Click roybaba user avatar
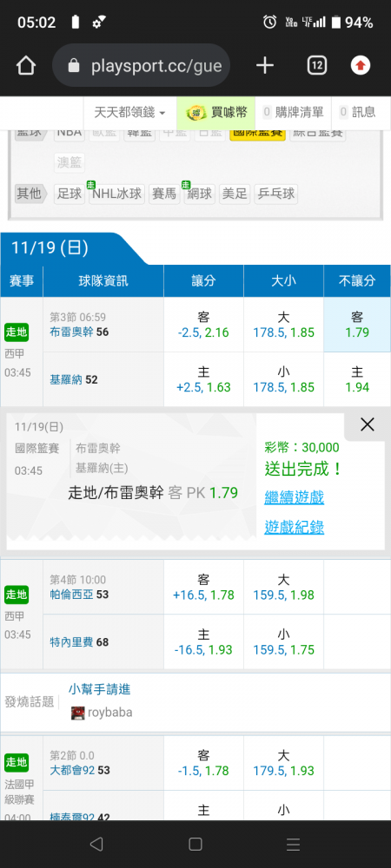 click(x=77, y=713)
